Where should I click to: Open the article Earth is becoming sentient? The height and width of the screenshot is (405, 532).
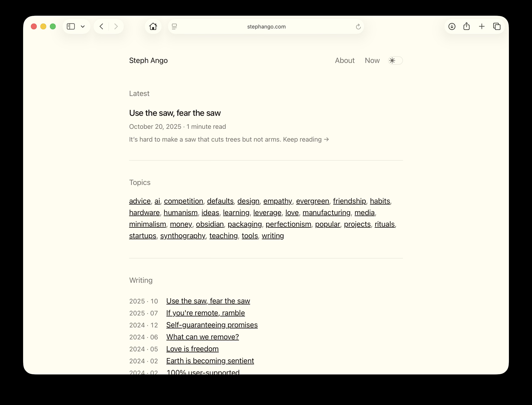tap(210, 361)
